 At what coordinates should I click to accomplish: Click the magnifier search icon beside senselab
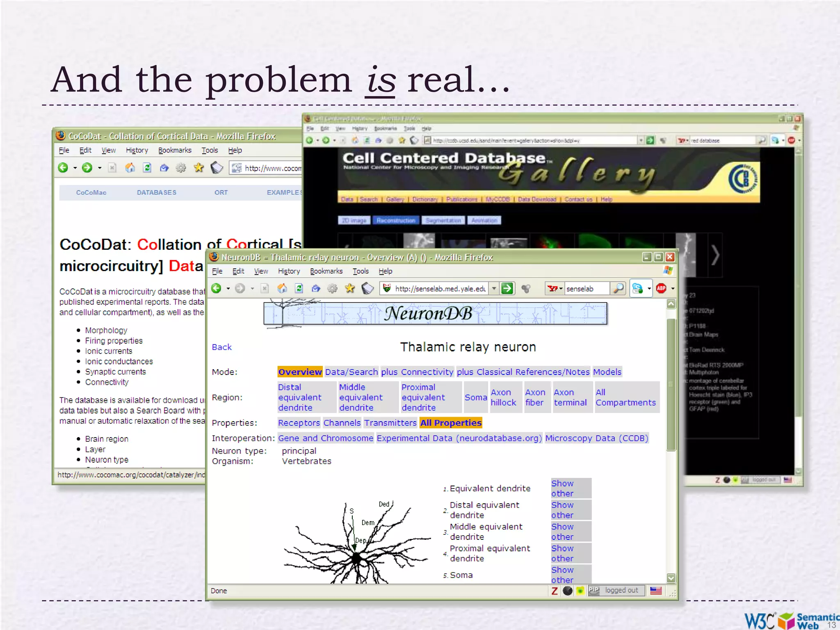pos(618,288)
